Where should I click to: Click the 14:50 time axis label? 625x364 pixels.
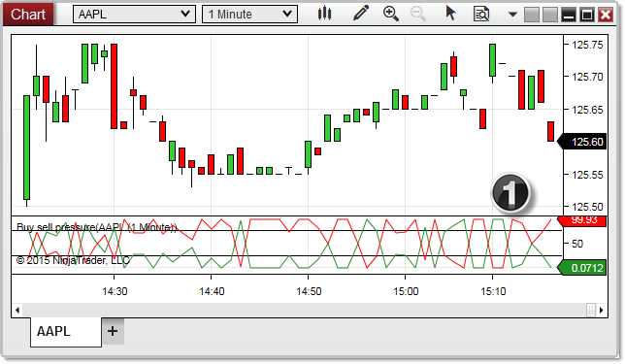[309, 291]
